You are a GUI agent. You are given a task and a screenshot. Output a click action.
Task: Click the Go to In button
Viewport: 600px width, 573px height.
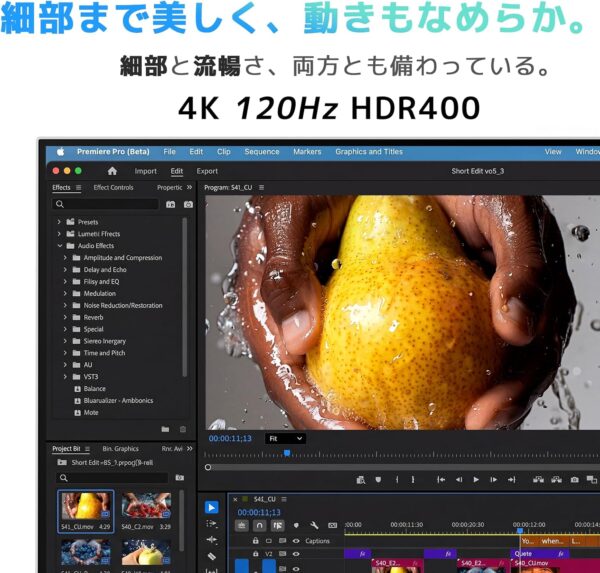coord(441,480)
